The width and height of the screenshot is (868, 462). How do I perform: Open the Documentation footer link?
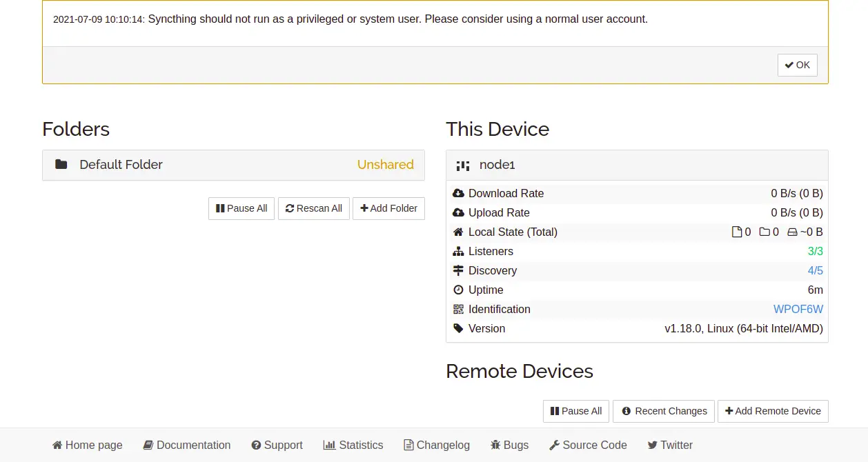(x=187, y=445)
